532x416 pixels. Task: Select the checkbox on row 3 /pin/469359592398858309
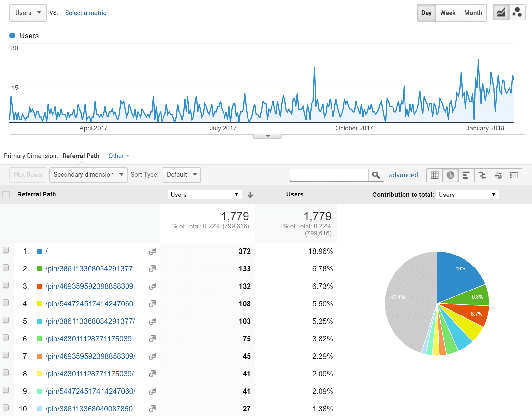[x=6, y=285]
